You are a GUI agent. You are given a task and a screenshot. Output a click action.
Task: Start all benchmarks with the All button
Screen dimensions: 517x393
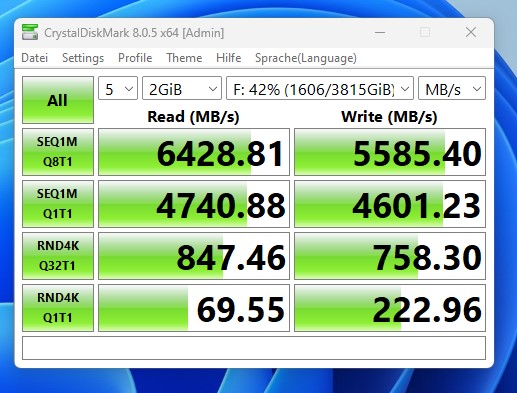point(58,100)
